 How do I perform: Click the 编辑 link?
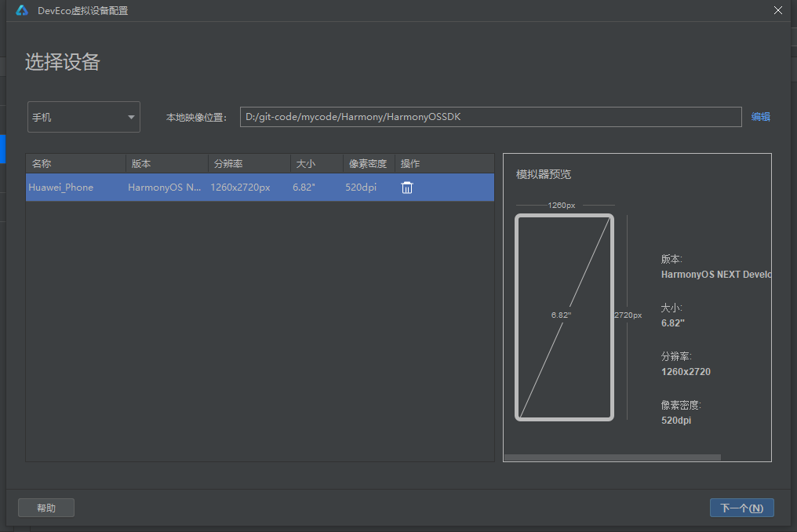(760, 117)
